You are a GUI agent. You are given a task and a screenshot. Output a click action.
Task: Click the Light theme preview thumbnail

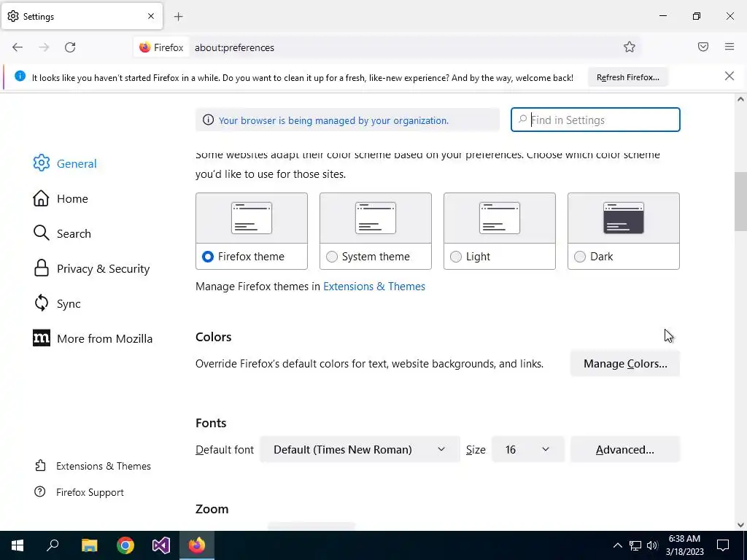pos(500,218)
